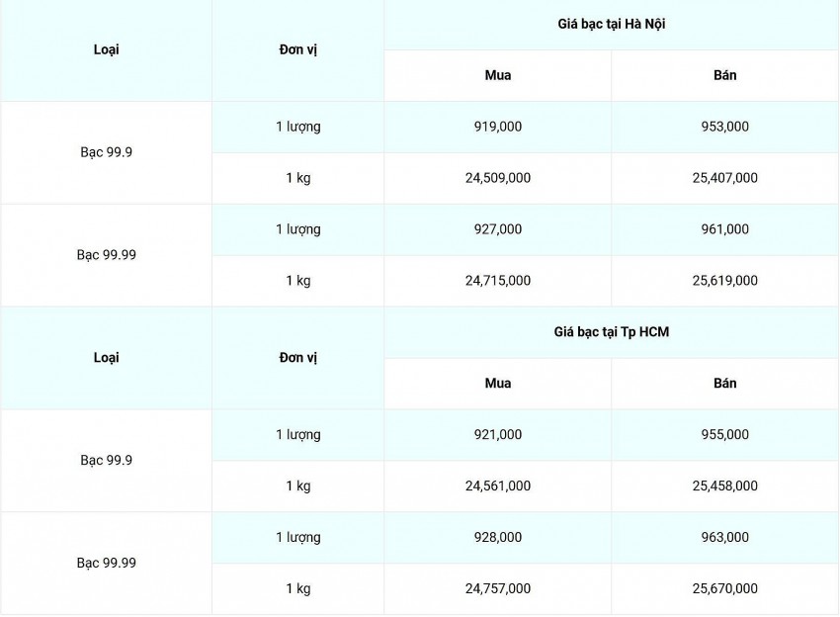840x617 pixels.
Task: Select the Tp HCM sell price 955,000
Action: point(724,435)
